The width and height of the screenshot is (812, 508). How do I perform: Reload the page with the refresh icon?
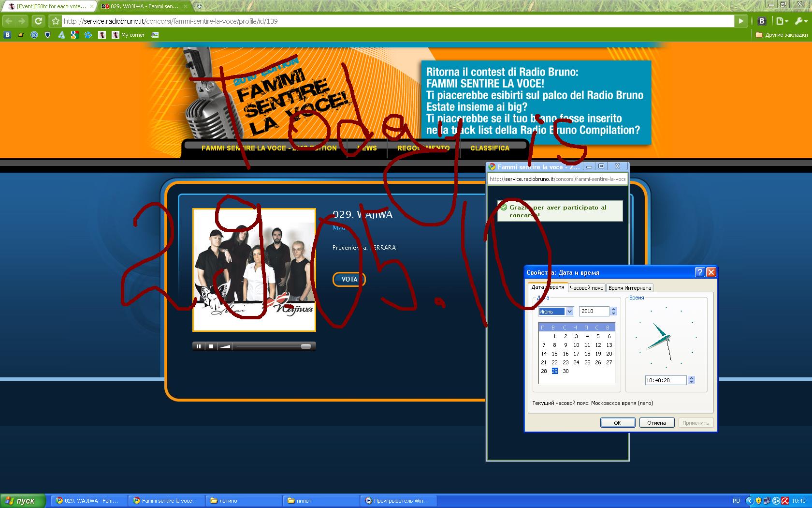tap(38, 21)
